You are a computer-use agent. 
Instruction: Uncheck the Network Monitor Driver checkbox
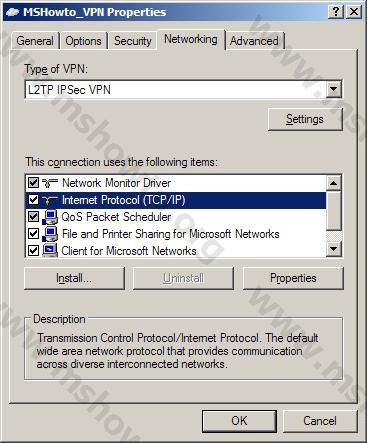coord(33,183)
